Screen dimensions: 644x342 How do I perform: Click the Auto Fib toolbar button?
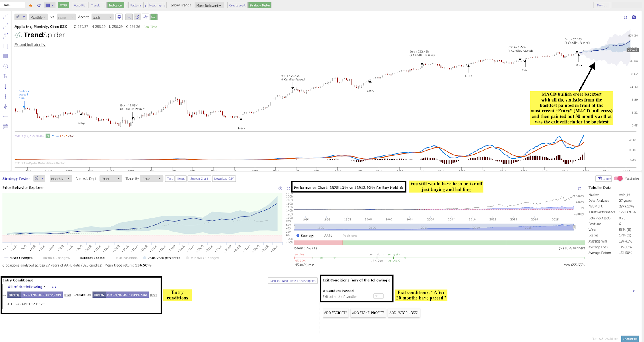[80, 5]
